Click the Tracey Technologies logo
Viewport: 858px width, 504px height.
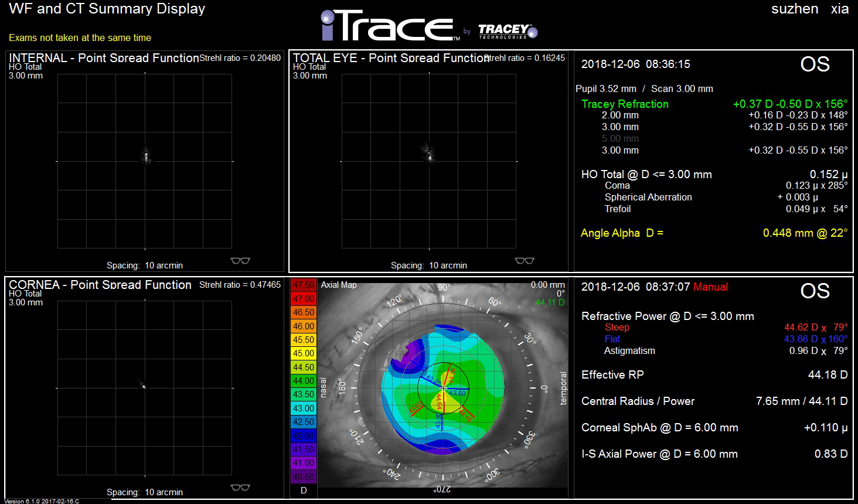pos(508,31)
